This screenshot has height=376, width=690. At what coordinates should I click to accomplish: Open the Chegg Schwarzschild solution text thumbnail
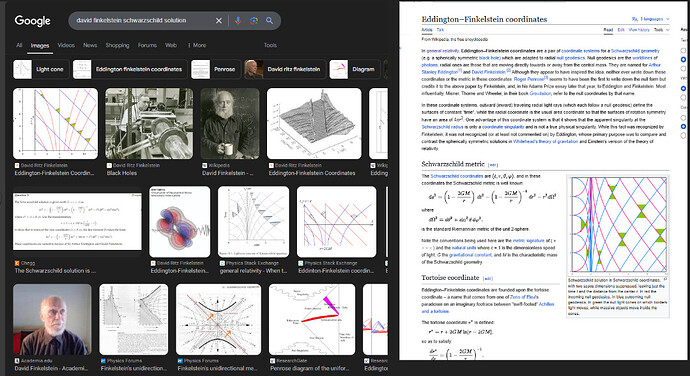tap(77, 221)
